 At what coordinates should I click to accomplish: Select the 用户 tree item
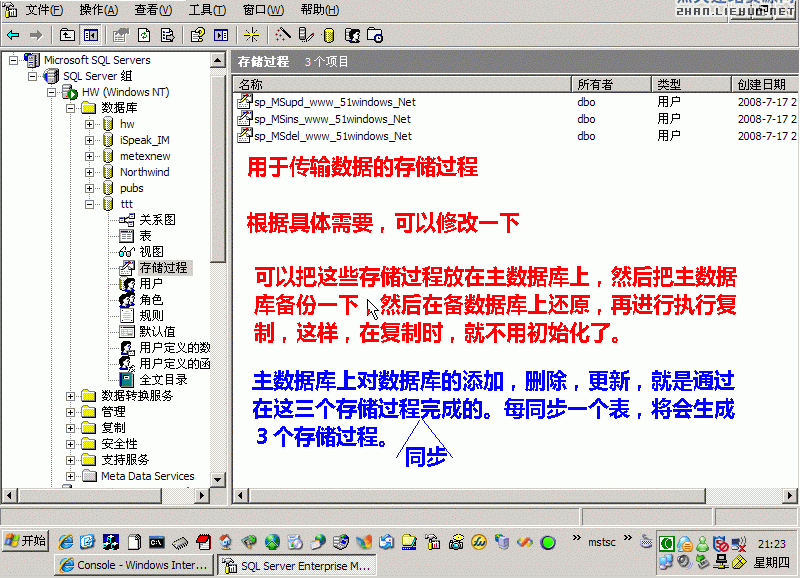click(151, 284)
